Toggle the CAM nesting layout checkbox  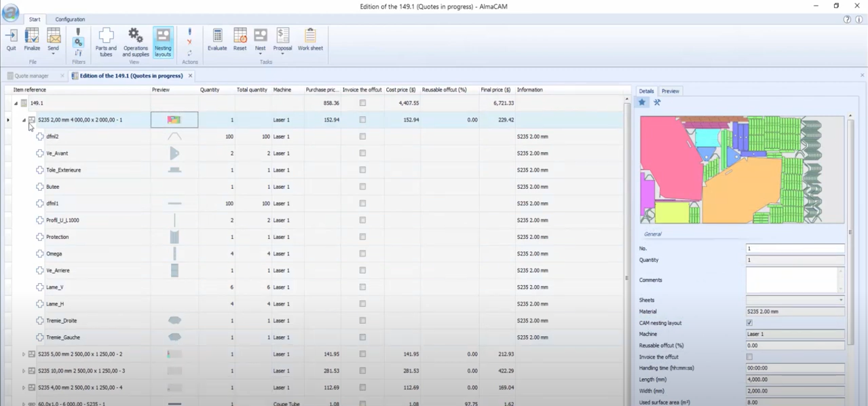(x=749, y=323)
